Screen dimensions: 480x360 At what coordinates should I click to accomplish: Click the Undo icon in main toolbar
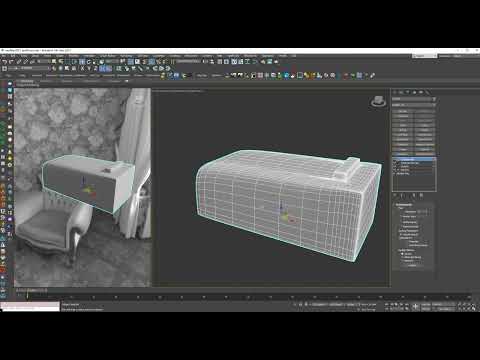pyautogui.click(x=5, y=62)
